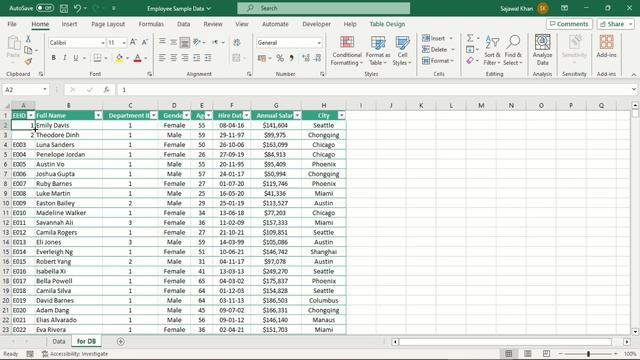The width and height of the screenshot is (640, 360).
Task: Click Decrease Font Size icon
Action: [x=144, y=42]
